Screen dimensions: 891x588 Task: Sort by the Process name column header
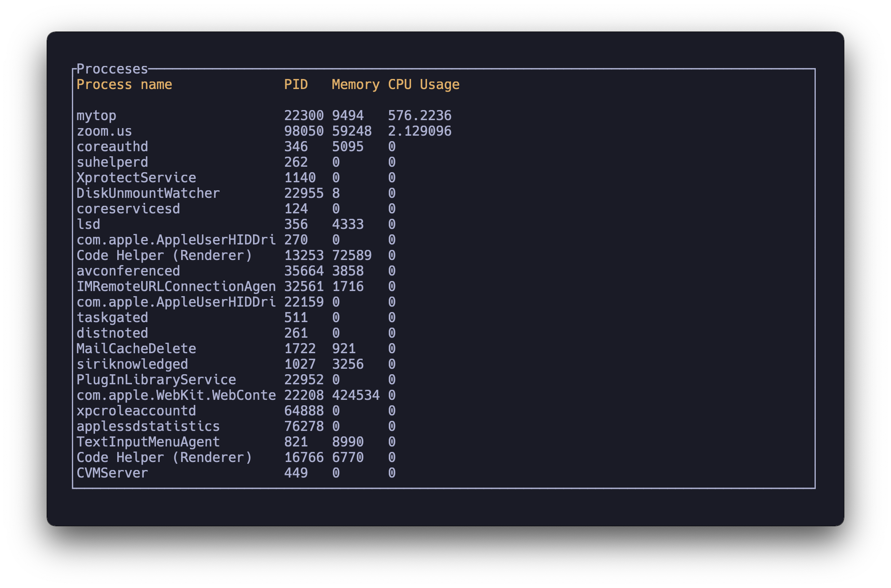[x=124, y=84]
